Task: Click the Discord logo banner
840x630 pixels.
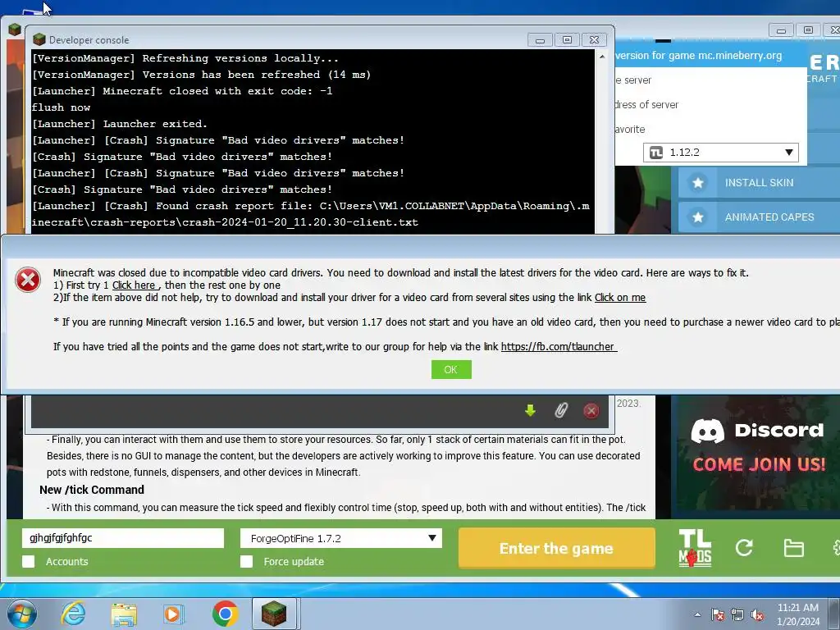Action: click(x=757, y=431)
